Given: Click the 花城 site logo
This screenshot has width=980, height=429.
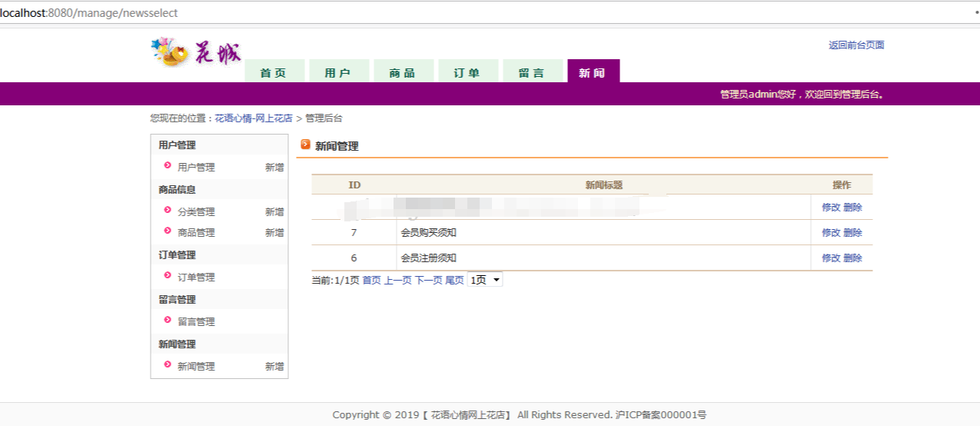Looking at the screenshot, I should (x=196, y=52).
